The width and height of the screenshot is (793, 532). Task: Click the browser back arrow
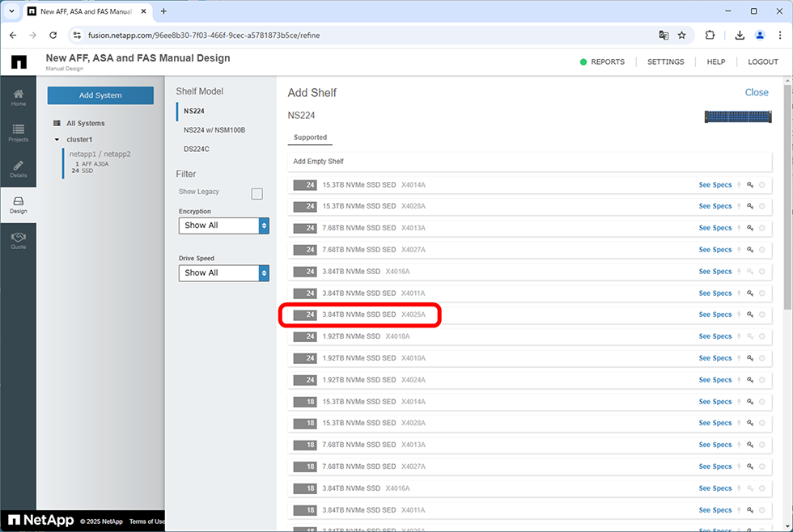click(x=13, y=36)
